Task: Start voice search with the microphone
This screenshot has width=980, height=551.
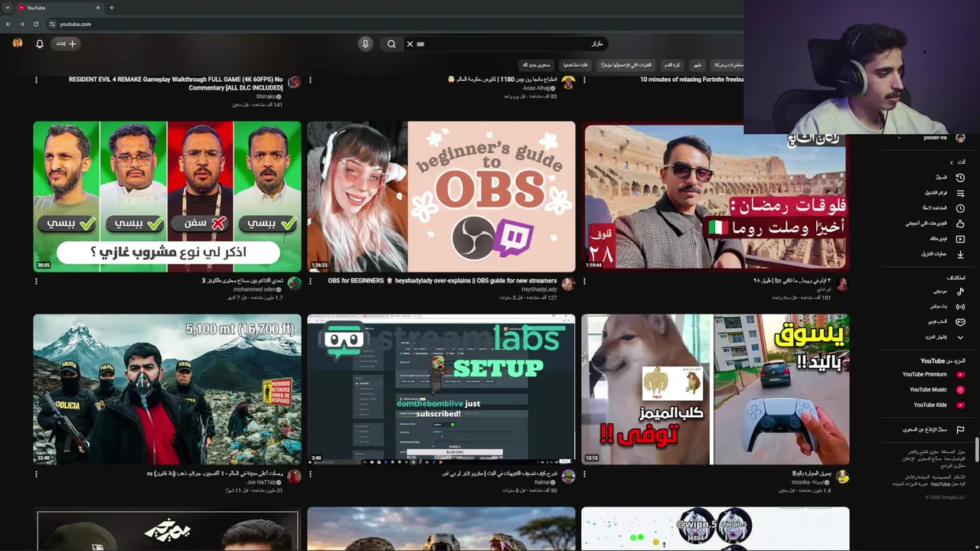Action: pos(365,44)
